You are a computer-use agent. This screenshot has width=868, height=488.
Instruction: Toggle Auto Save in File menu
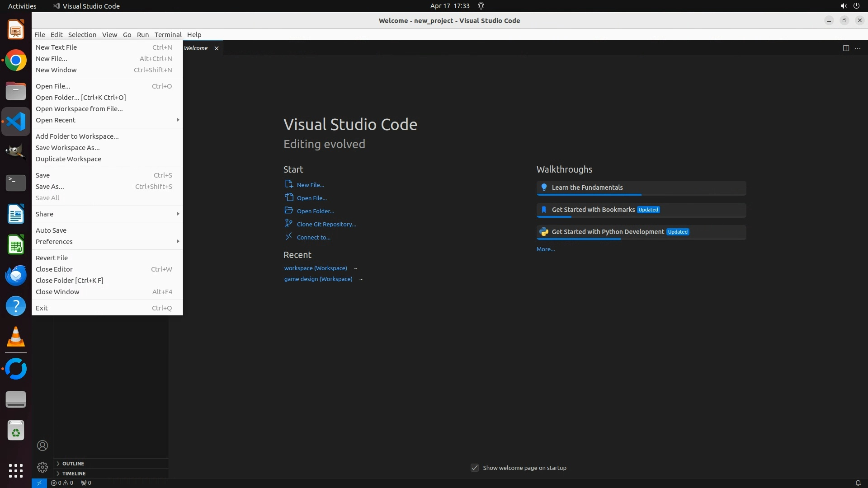51,230
